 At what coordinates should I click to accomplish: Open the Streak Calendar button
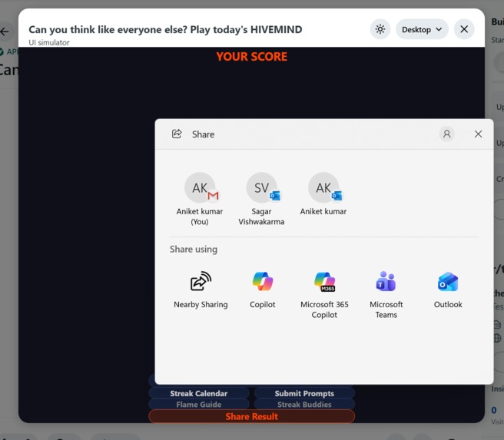pyautogui.click(x=199, y=393)
